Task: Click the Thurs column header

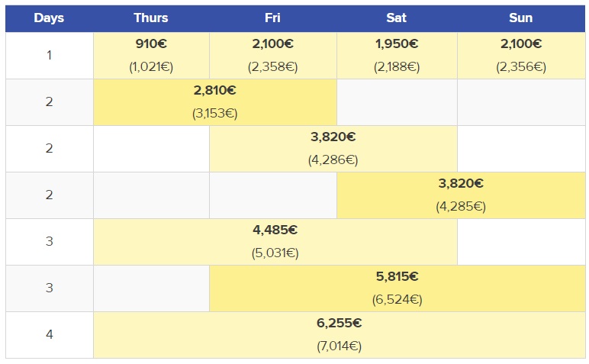Action: [x=151, y=18]
